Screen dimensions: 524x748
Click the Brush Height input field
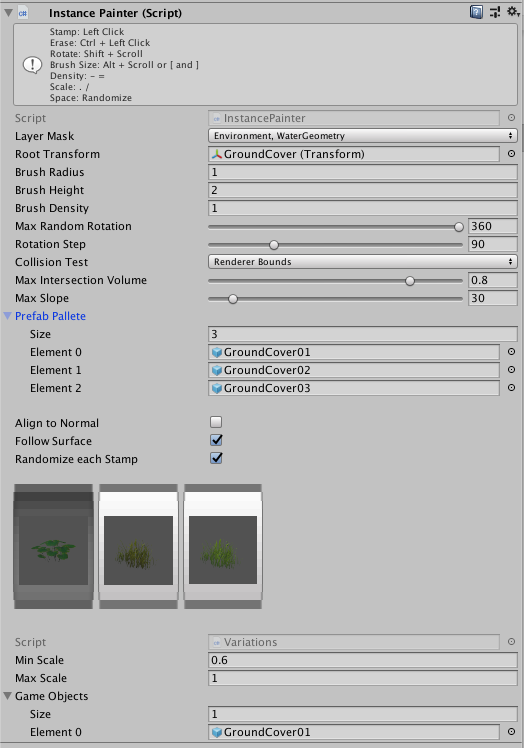[x=363, y=190]
